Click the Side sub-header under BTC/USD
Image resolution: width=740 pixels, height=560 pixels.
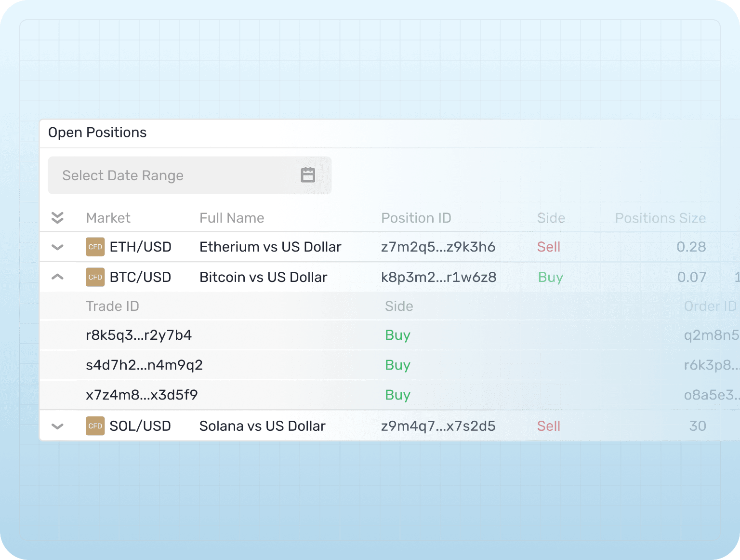click(x=399, y=306)
